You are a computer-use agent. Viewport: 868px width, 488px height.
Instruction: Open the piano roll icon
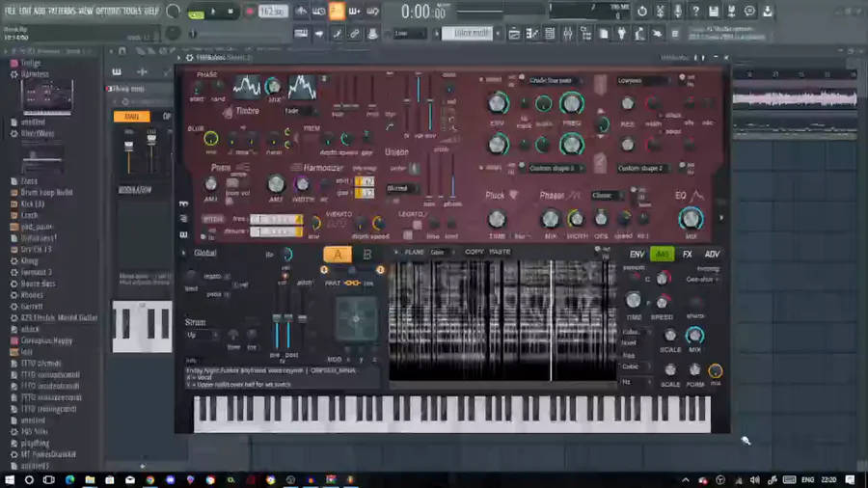[x=532, y=34]
